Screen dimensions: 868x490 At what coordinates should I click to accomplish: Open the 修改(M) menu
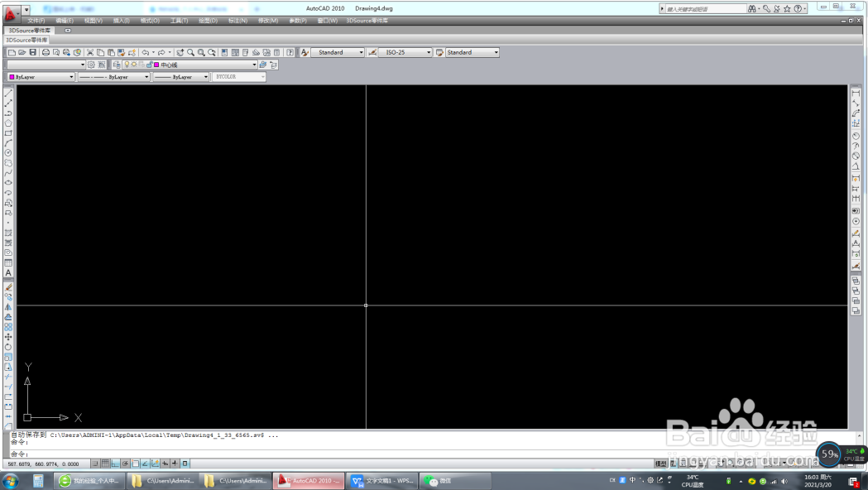[268, 21]
